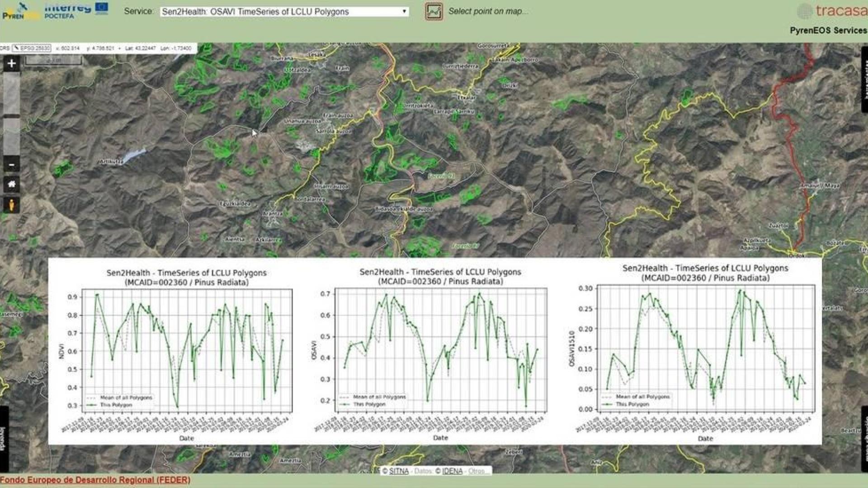Click the home extent icon
This screenshot has width=868, height=488.
coord(11,184)
